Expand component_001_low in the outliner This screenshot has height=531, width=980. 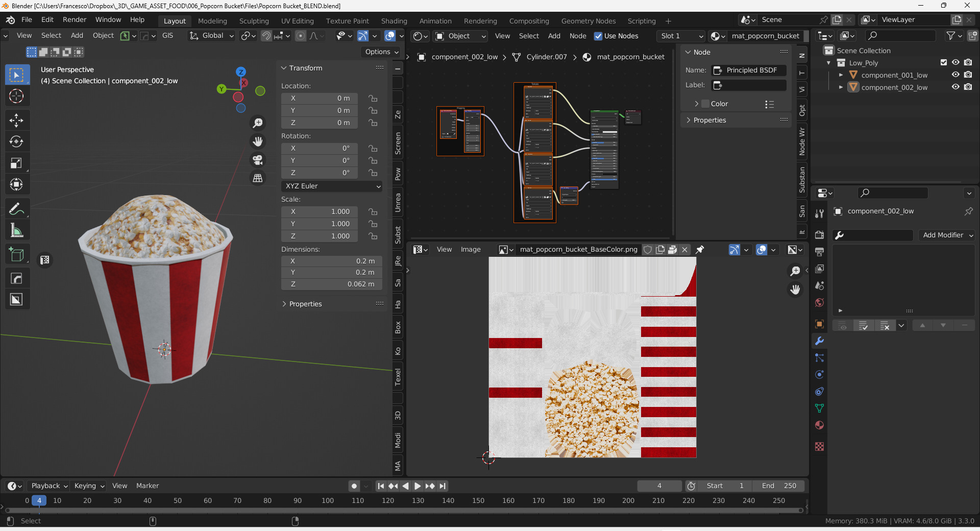tap(841, 75)
